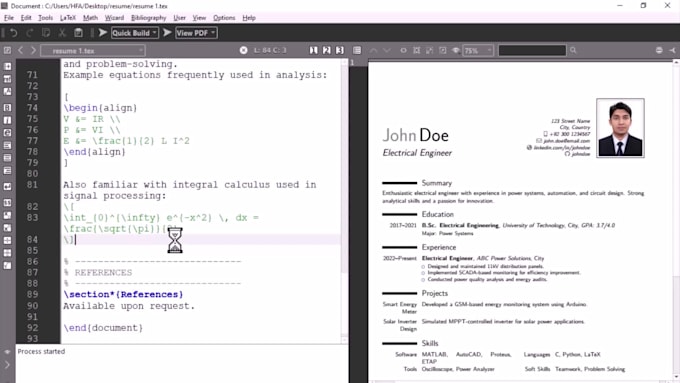Insert new line with the return icon
Image resolution: width=680 pixels, height=383 pixels.
tap(7, 187)
